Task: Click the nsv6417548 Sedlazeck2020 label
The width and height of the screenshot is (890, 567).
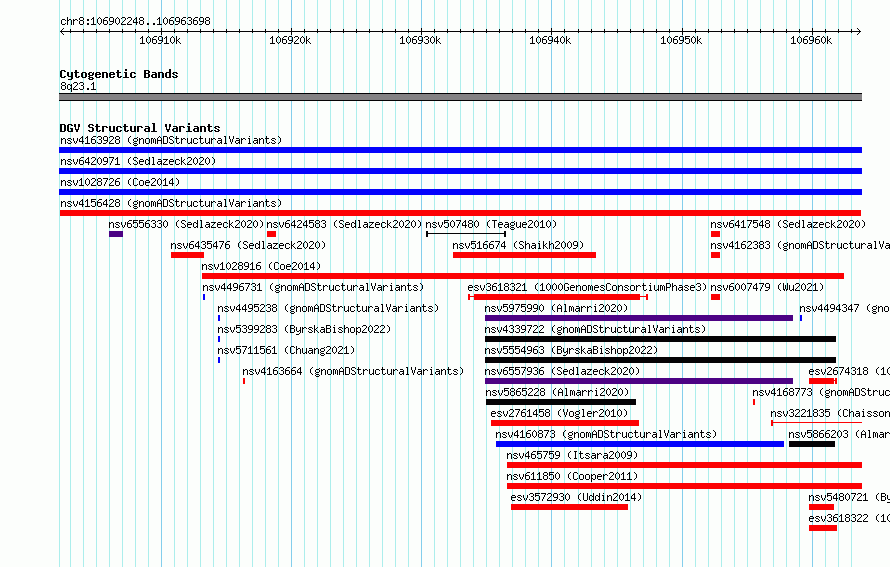Action: click(788, 224)
